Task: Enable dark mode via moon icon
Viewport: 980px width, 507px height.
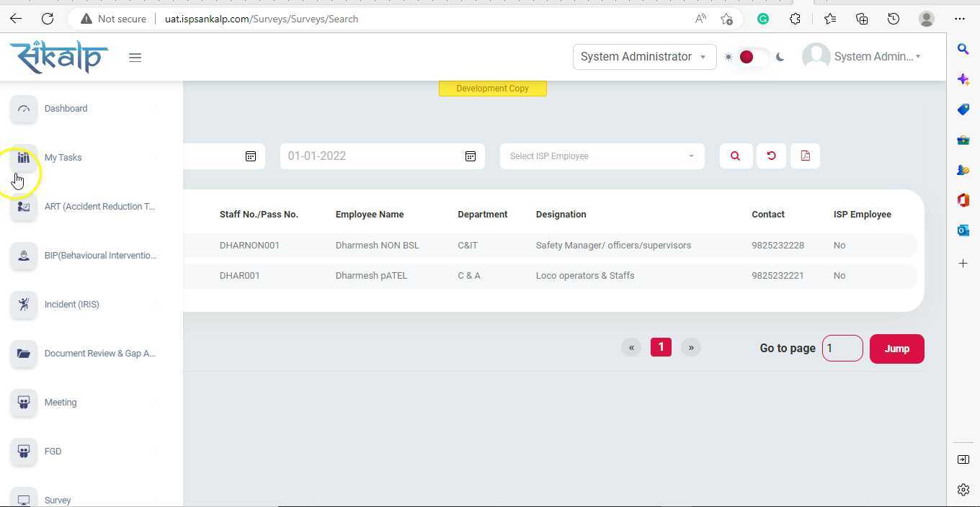Action: (780, 57)
